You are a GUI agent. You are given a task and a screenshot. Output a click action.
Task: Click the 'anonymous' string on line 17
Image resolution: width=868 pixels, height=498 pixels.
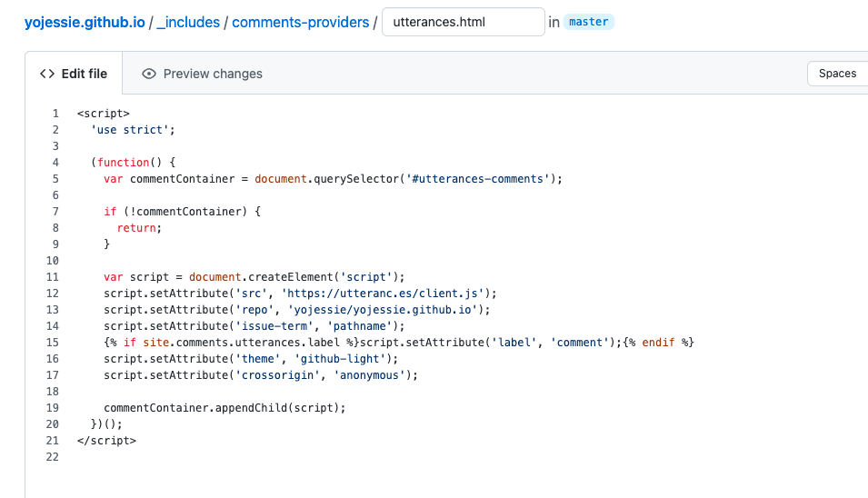(x=369, y=375)
